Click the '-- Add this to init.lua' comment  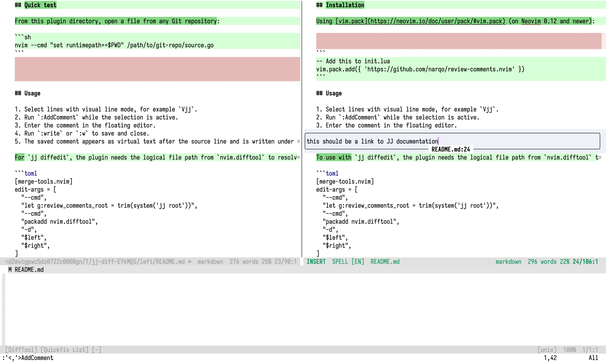point(353,61)
